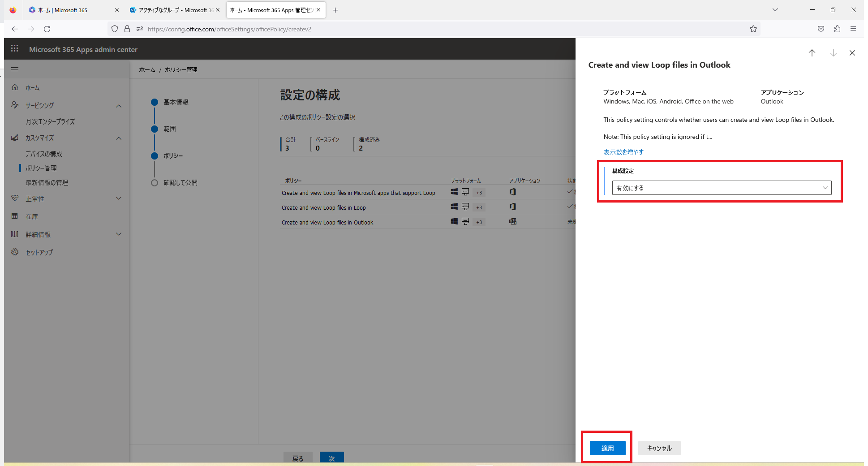This screenshot has height=466, width=868.
Task: Click ポリシー管理 breadcrumb link
Action: click(x=181, y=69)
